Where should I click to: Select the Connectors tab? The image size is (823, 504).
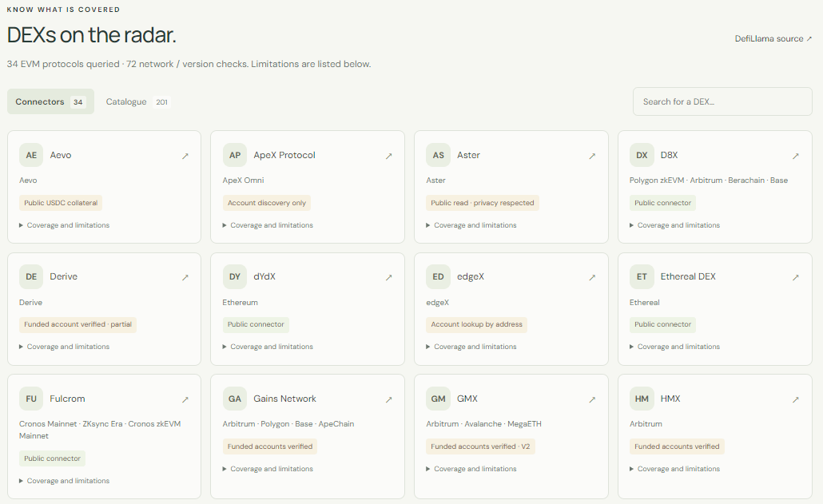pos(50,101)
